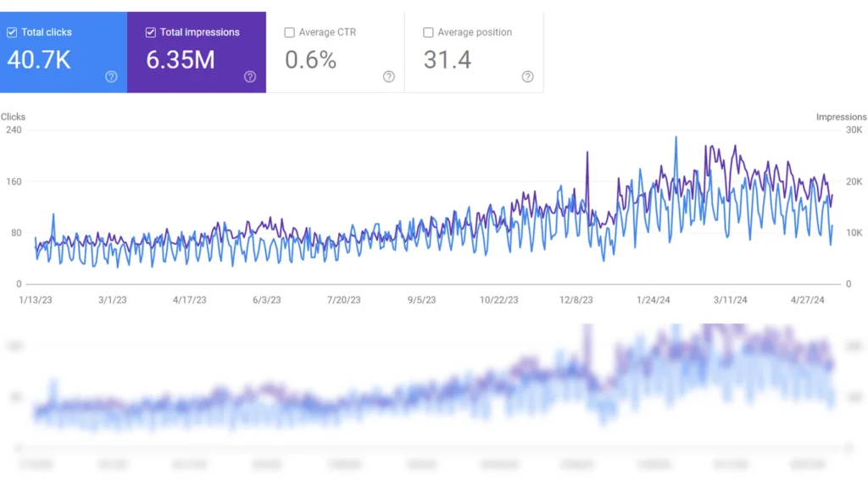Click the 4/27/24 date axis label
Screen dimensions: 868x488
pos(807,300)
